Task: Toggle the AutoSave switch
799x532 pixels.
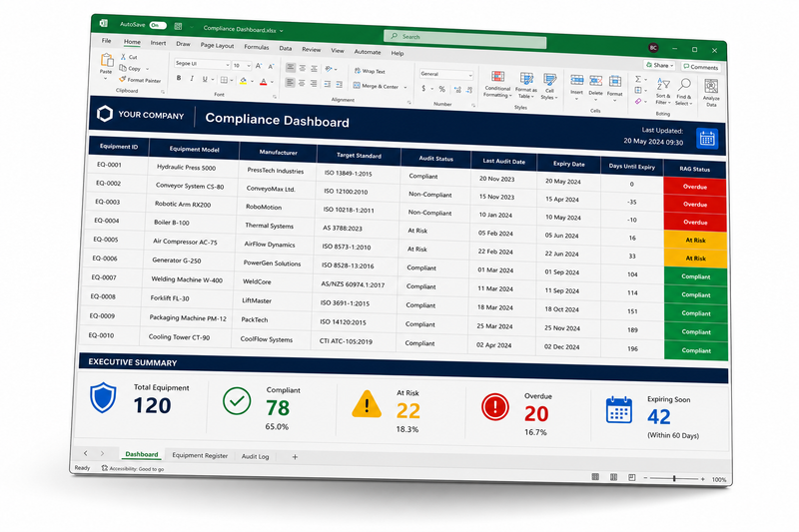Action: point(158,25)
